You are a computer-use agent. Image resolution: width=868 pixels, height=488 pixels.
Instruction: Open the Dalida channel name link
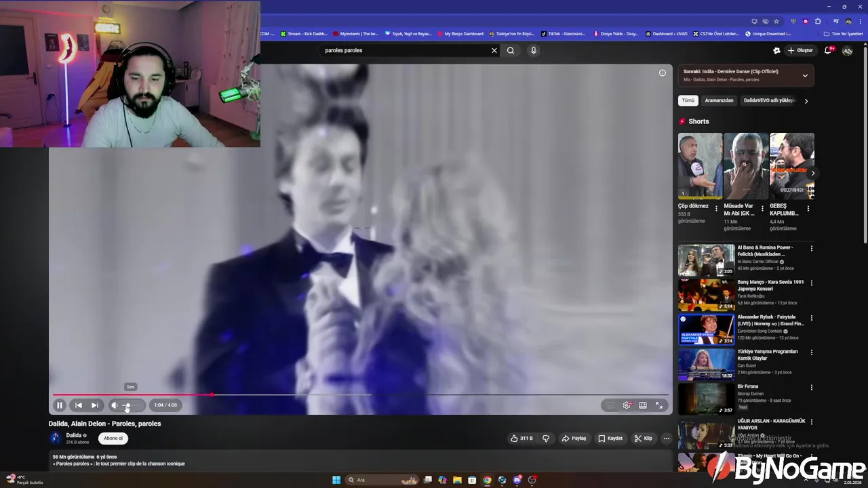(x=74, y=435)
